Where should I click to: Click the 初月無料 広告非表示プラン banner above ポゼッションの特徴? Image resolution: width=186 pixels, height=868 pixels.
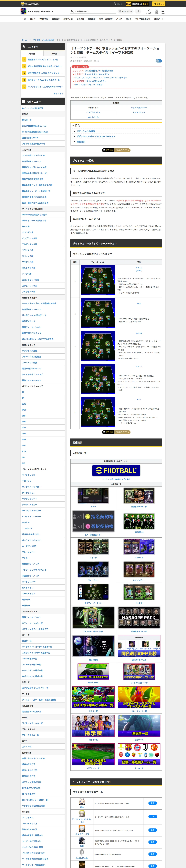[116, 150]
